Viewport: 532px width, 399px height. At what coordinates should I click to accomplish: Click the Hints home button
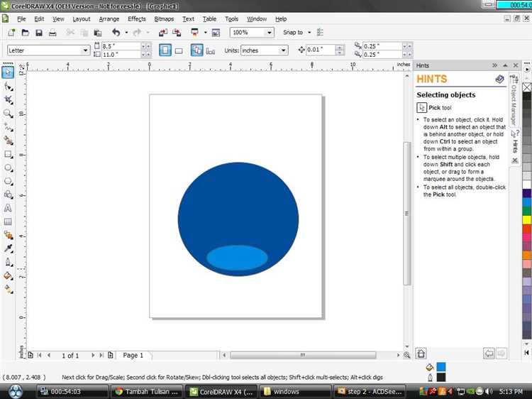[421, 353]
